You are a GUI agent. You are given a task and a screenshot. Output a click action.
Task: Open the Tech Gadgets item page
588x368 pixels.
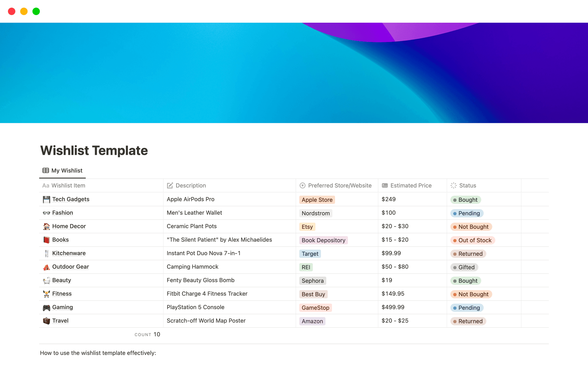click(x=70, y=199)
